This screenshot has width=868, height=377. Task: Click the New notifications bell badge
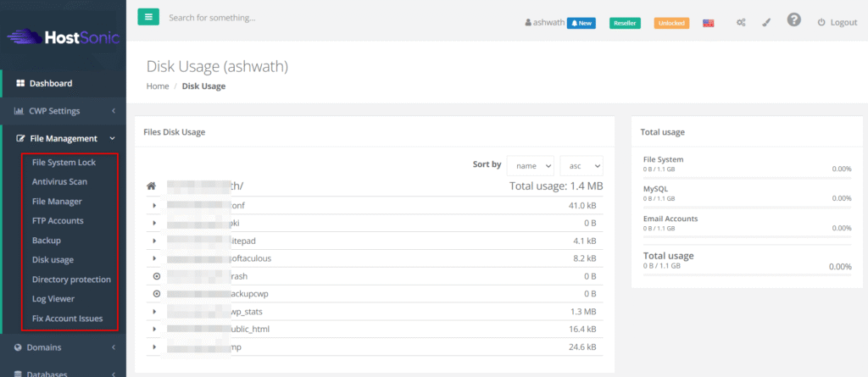click(x=581, y=23)
